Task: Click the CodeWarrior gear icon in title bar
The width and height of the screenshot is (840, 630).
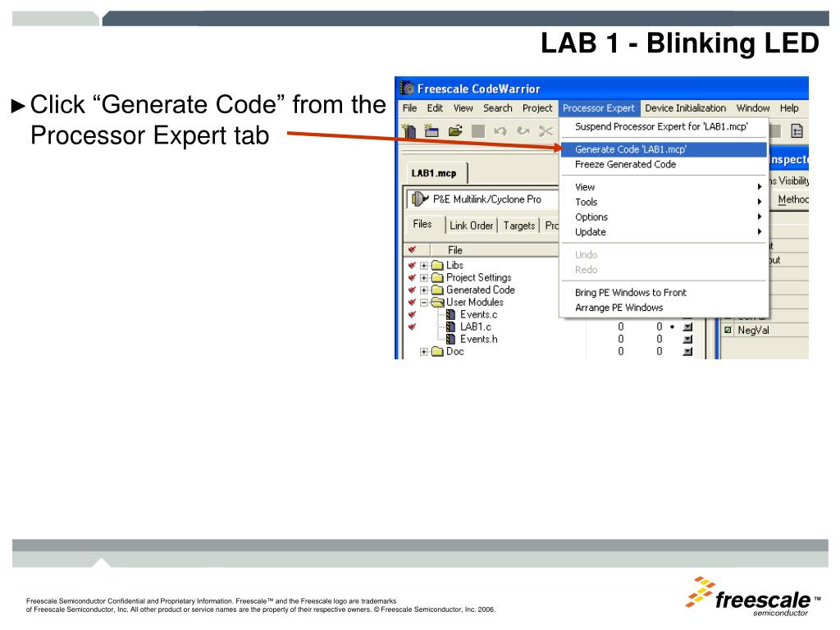Action: pyautogui.click(x=407, y=88)
